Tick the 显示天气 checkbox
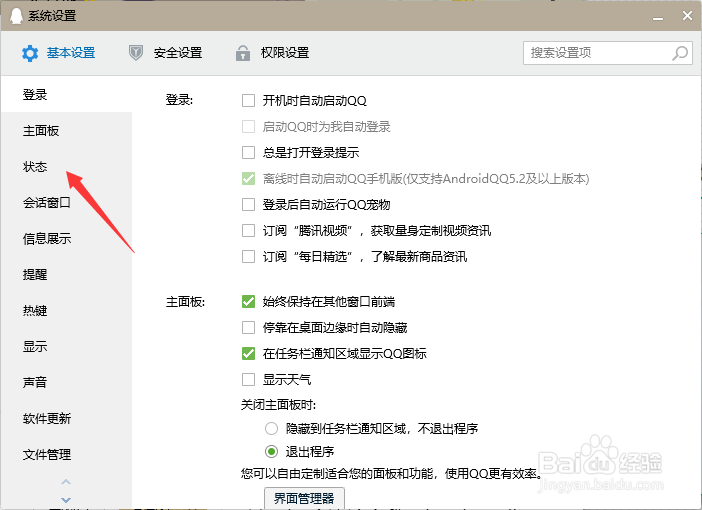 [248, 380]
